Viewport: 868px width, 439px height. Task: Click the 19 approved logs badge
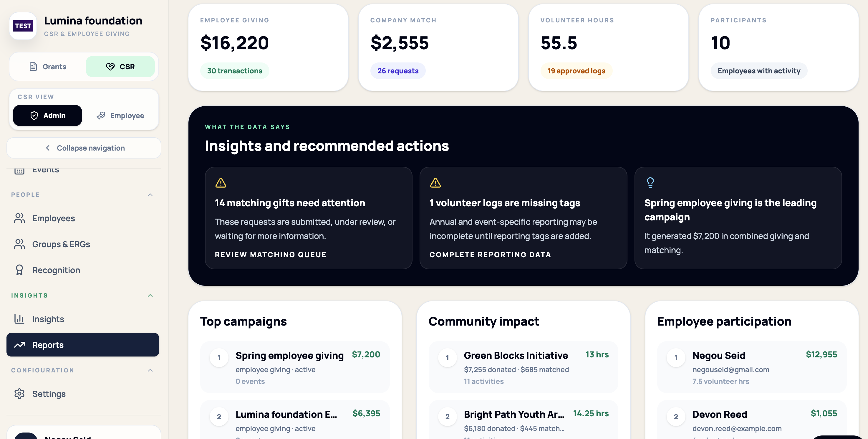tap(576, 71)
